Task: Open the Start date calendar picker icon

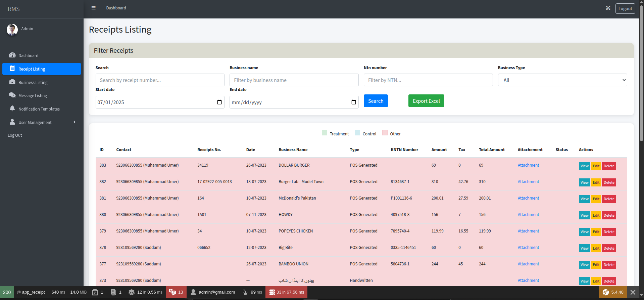Action: [x=219, y=102]
